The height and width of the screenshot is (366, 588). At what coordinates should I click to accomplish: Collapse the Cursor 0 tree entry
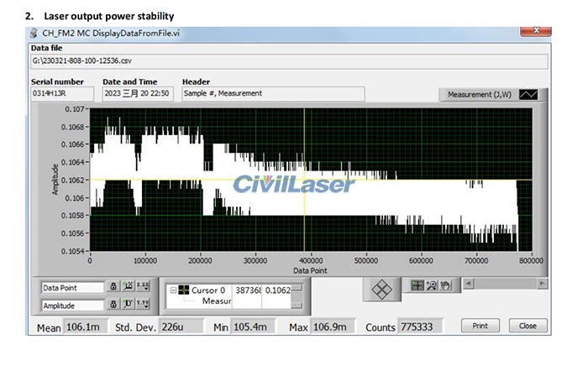tap(173, 290)
